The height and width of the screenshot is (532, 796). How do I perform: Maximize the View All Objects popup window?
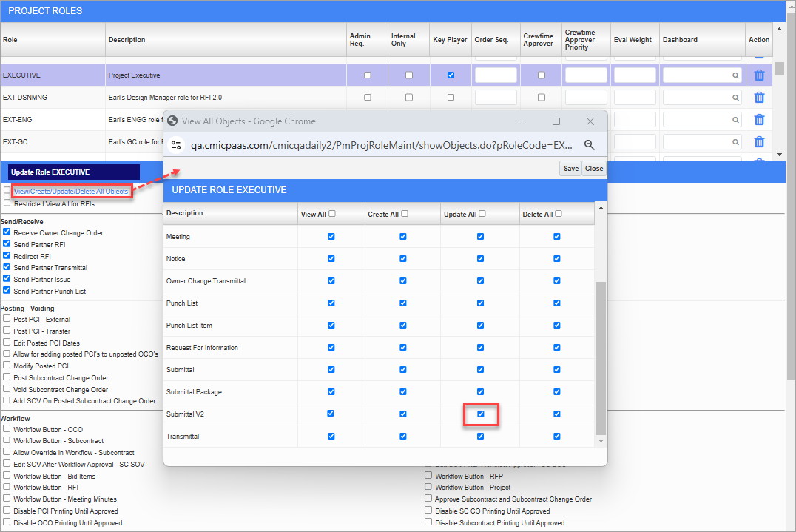click(x=556, y=121)
